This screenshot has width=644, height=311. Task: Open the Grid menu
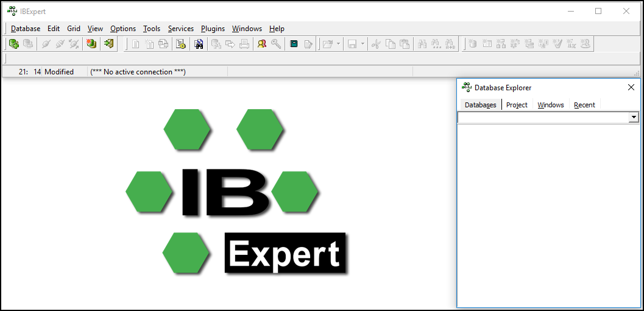74,29
